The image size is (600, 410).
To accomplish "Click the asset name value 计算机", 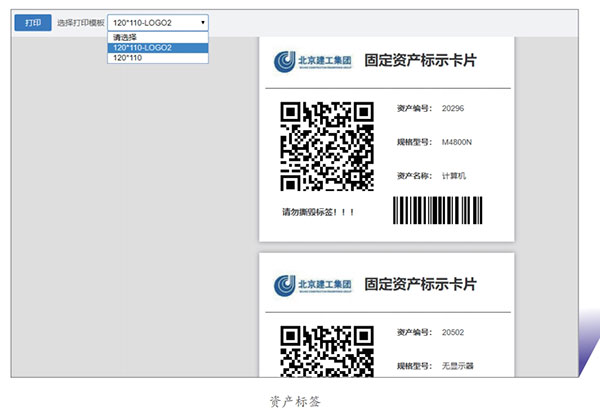I will pos(454,176).
